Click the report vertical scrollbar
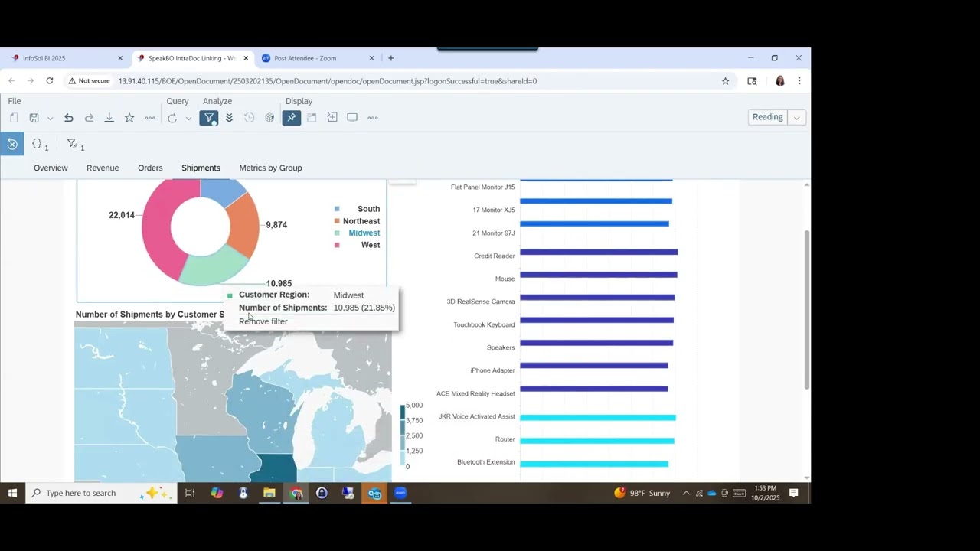This screenshot has height=551, width=980. tap(806, 308)
